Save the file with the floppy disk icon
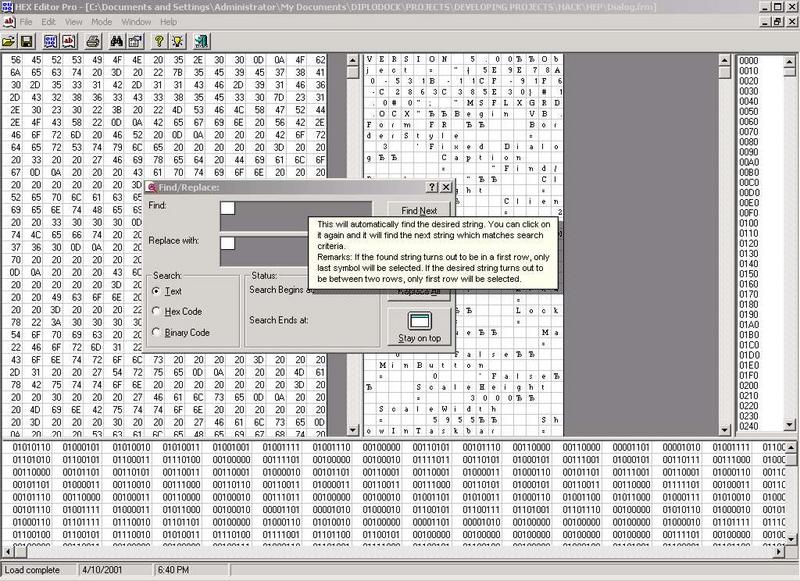The width and height of the screenshot is (800, 581). pyautogui.click(x=27, y=41)
